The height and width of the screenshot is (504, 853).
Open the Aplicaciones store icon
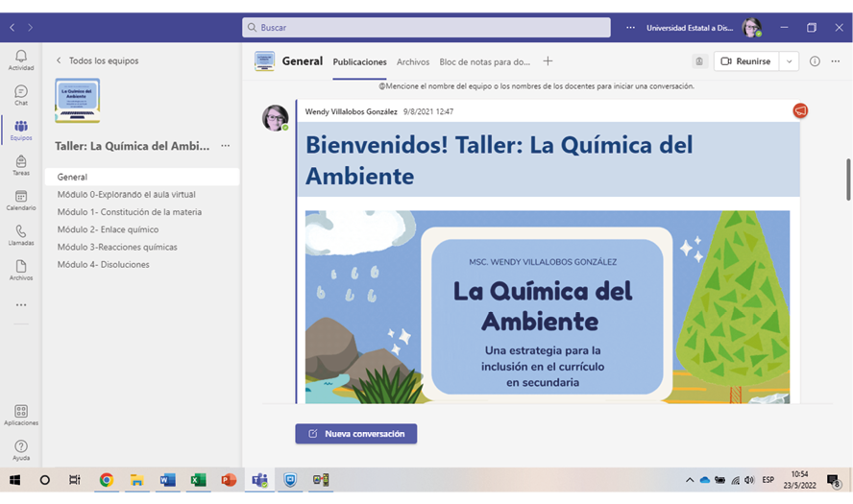(20, 415)
